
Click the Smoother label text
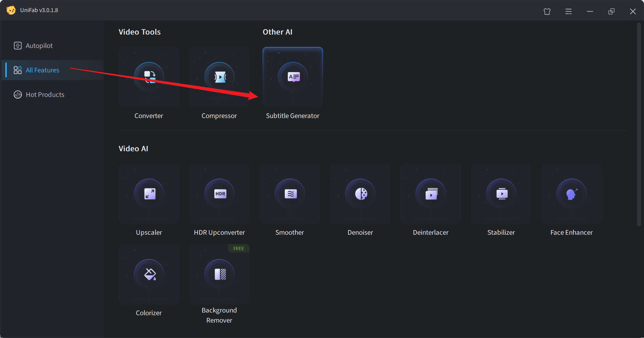(x=289, y=232)
